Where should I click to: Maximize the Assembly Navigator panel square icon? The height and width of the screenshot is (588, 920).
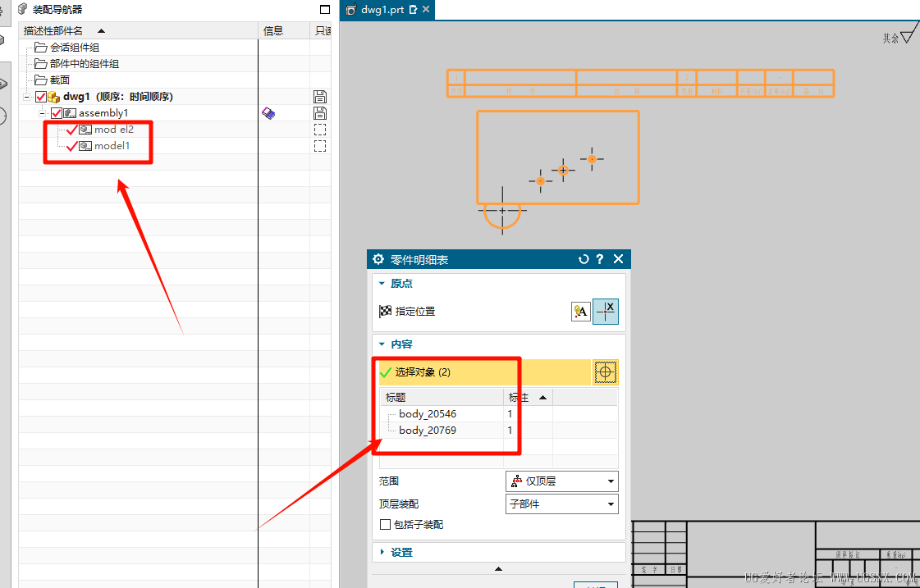pyautogui.click(x=325, y=9)
